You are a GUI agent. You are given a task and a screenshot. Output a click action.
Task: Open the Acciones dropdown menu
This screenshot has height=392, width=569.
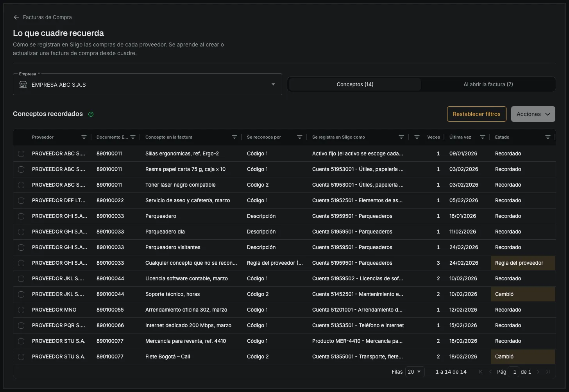533,114
